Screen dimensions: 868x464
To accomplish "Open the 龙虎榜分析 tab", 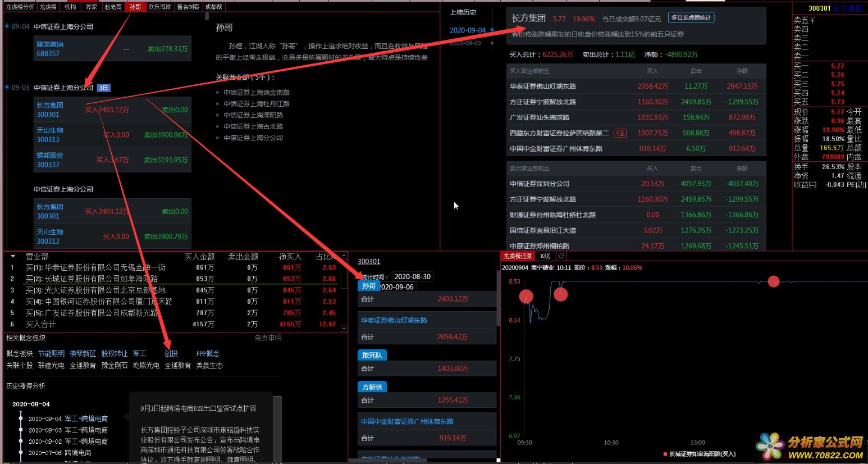I will click(x=20, y=7).
